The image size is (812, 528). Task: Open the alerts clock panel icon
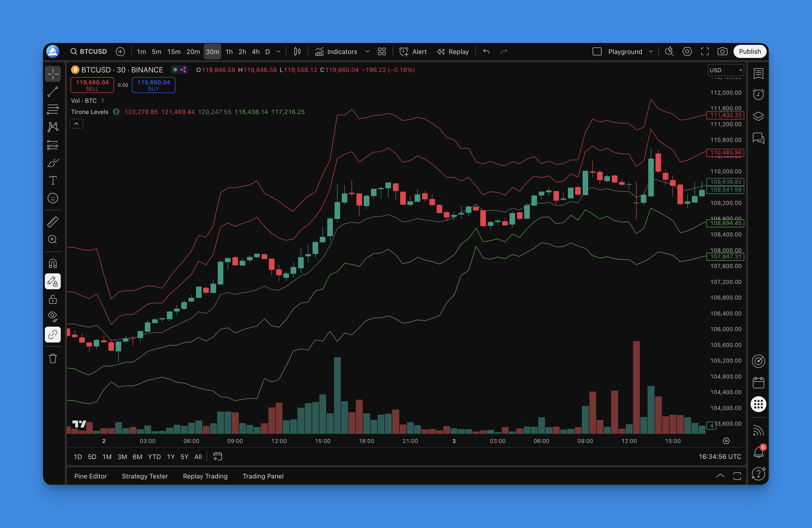pyautogui.click(x=758, y=94)
